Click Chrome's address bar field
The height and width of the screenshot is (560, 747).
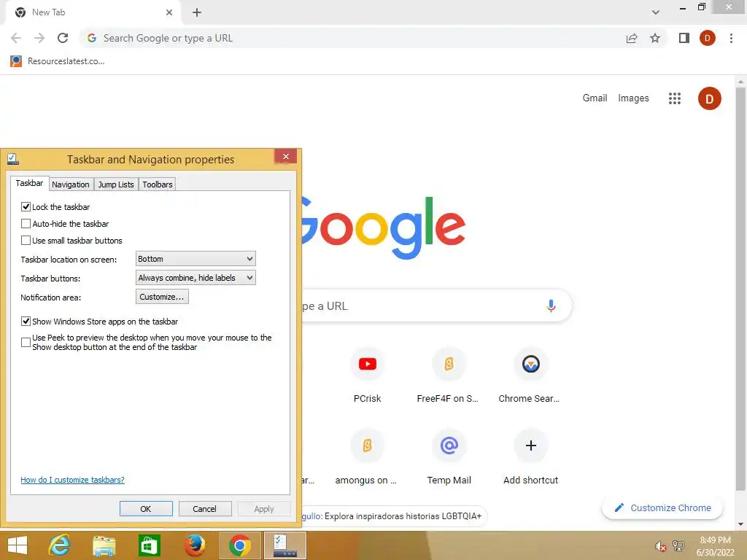pos(352,38)
